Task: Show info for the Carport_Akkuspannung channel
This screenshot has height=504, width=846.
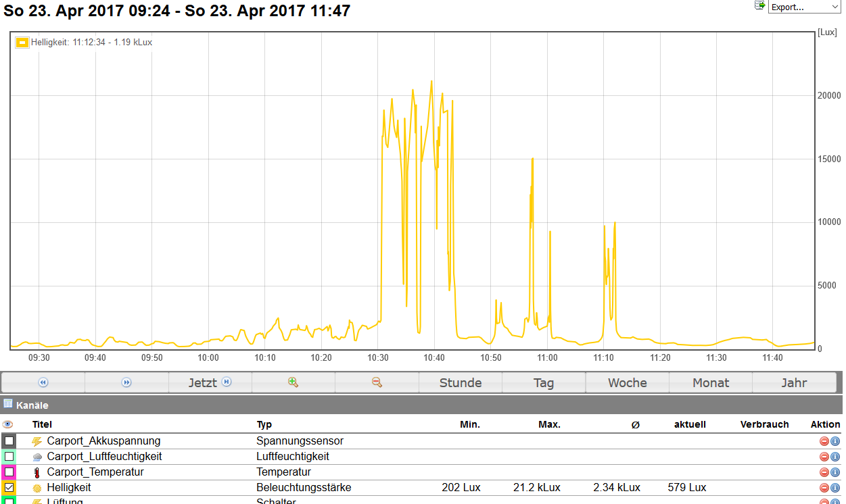Action: pos(835,441)
